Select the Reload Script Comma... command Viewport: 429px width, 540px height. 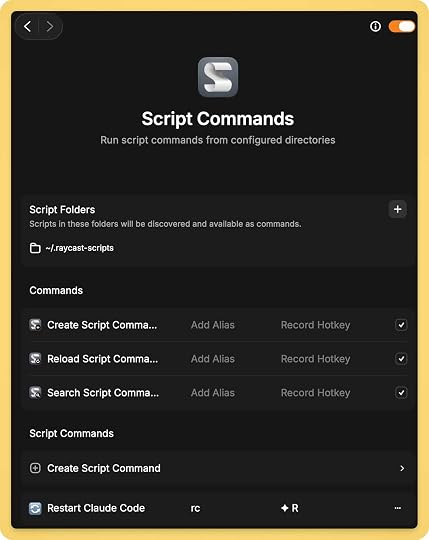(103, 359)
